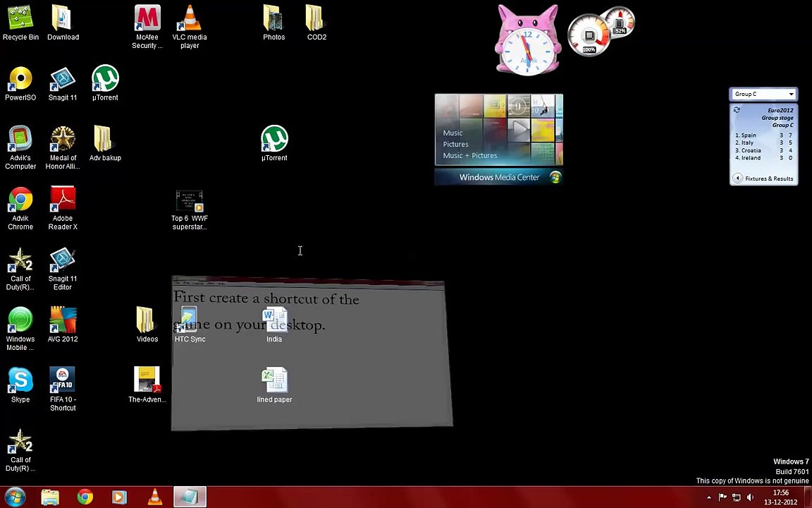This screenshot has width=812, height=508.
Task: Launch PowerISO shortcut
Action: [x=20, y=83]
